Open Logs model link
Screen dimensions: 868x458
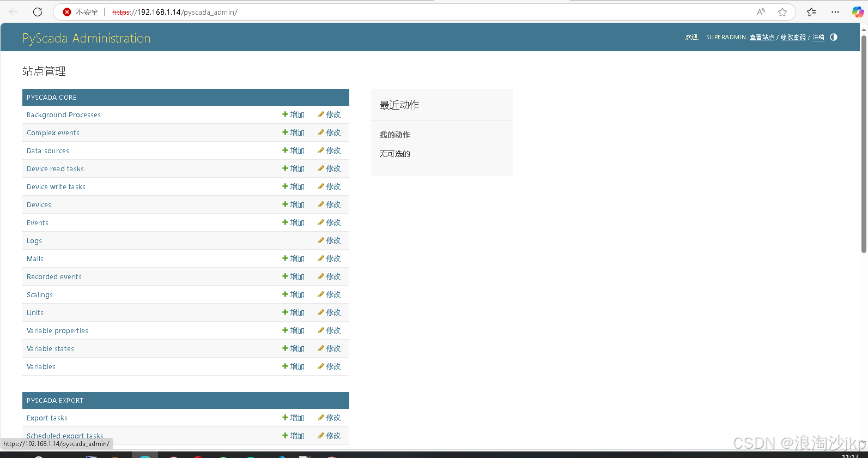click(x=34, y=240)
